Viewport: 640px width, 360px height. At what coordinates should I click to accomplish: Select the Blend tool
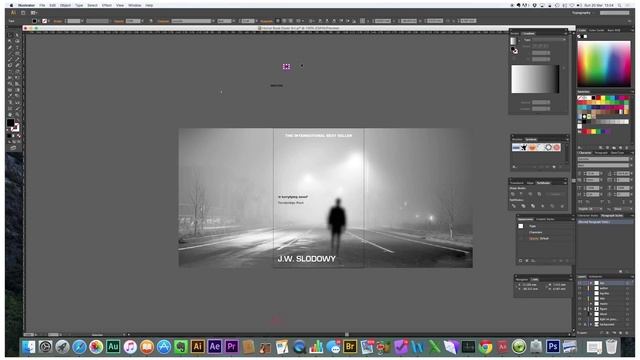17,96
